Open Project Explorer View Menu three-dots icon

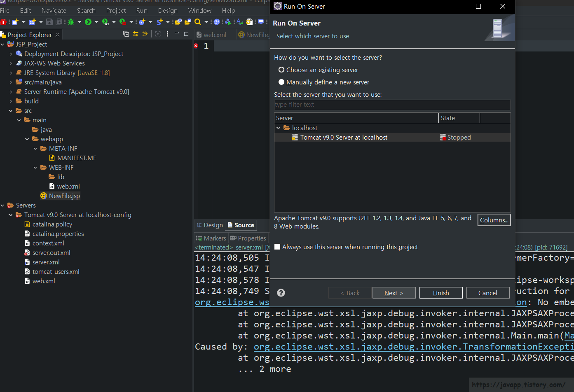click(x=167, y=34)
